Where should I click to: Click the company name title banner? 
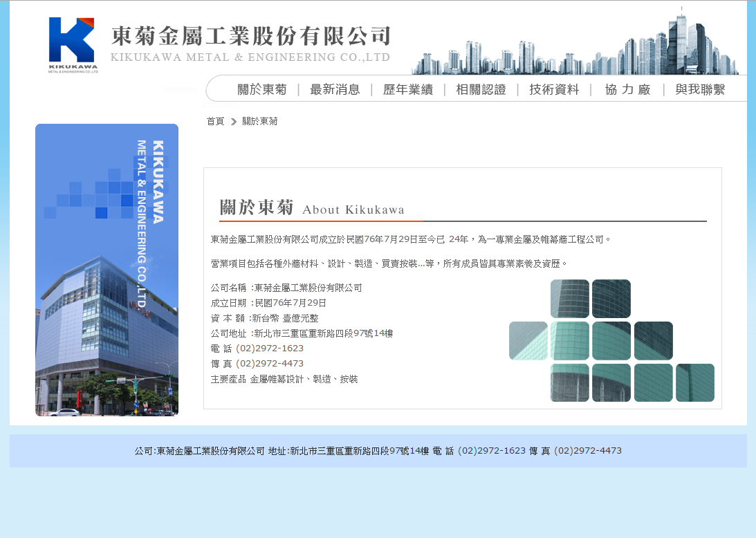250,43
